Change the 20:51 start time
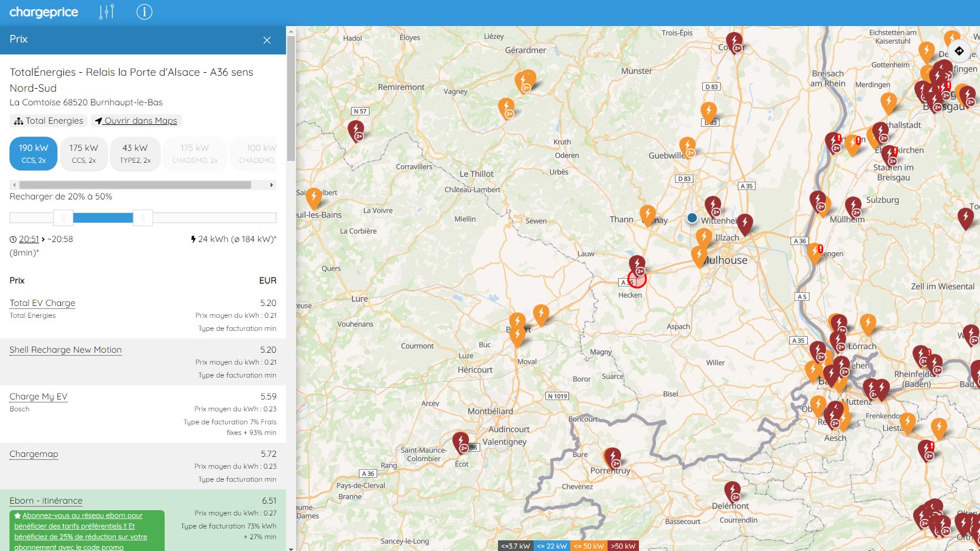This screenshot has height=551, width=980. [28, 239]
